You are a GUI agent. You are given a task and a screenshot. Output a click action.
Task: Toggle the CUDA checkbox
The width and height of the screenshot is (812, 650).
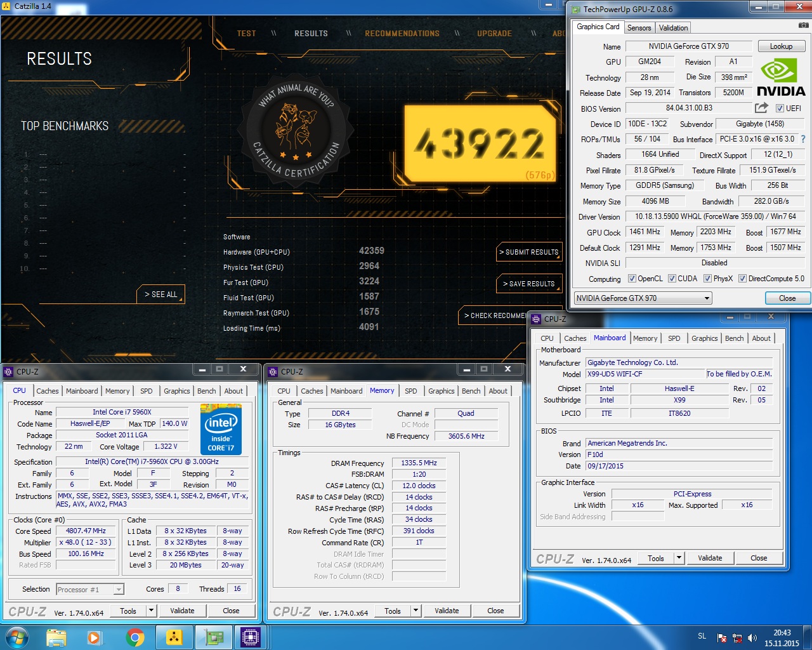coord(672,279)
